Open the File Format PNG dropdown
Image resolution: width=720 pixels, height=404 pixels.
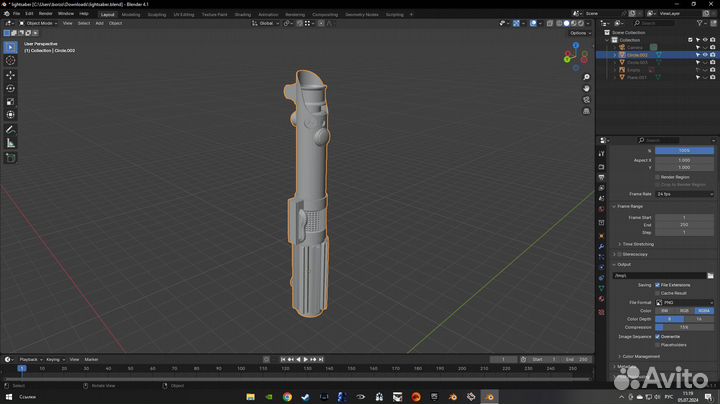685,303
